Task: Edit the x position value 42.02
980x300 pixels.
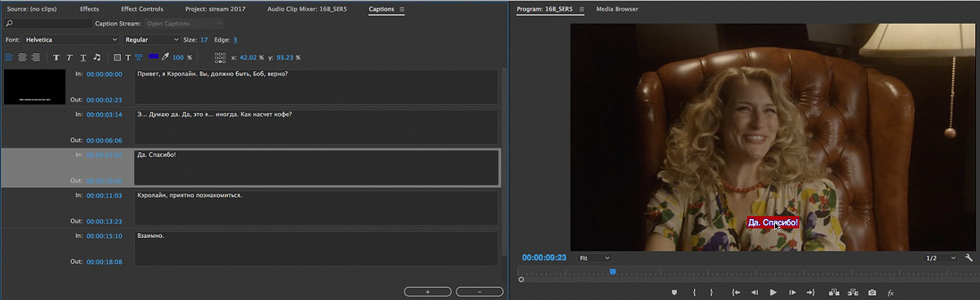Action: [x=247, y=57]
